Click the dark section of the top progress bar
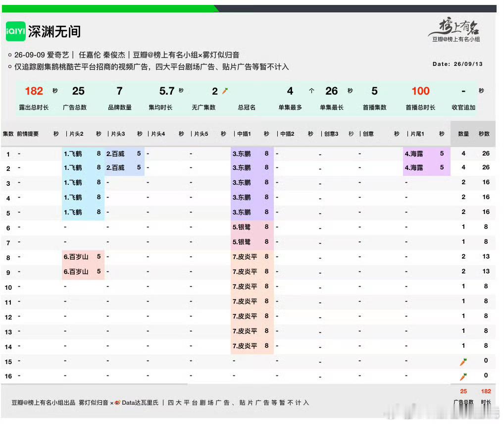 (x=357, y=9)
